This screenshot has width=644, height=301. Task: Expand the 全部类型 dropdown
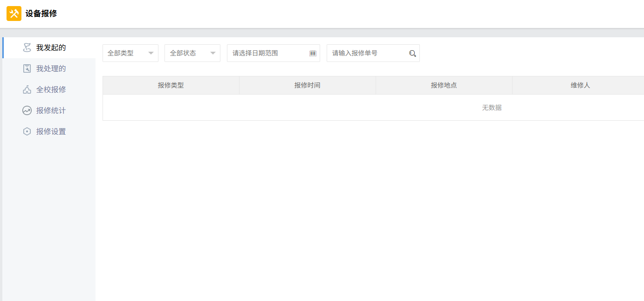click(130, 53)
